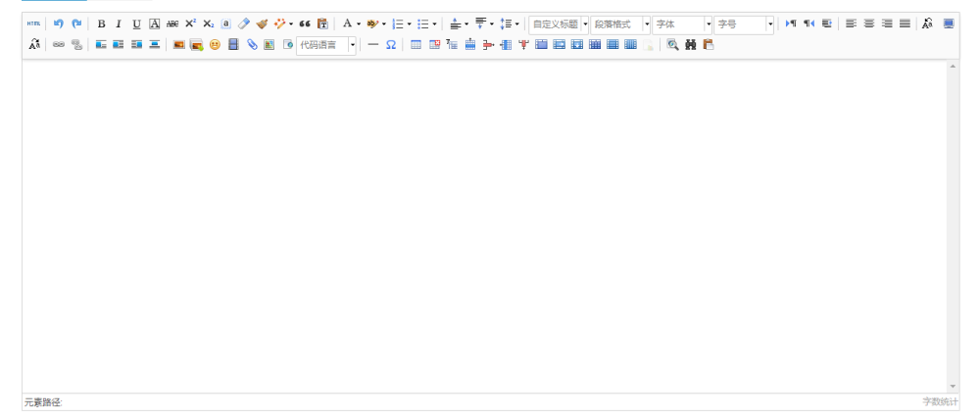This screenshot has width=980, height=419.
Task: Set text direction right-to-left
Action: pyautogui.click(x=808, y=23)
